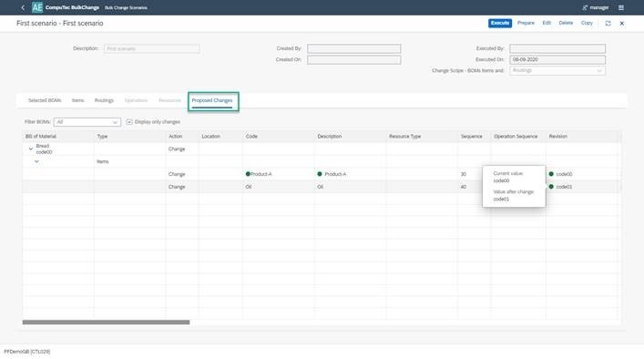Click the horizontal table scrollbar
Image resolution: width=644 pixels, height=359 pixels.
[106, 323]
